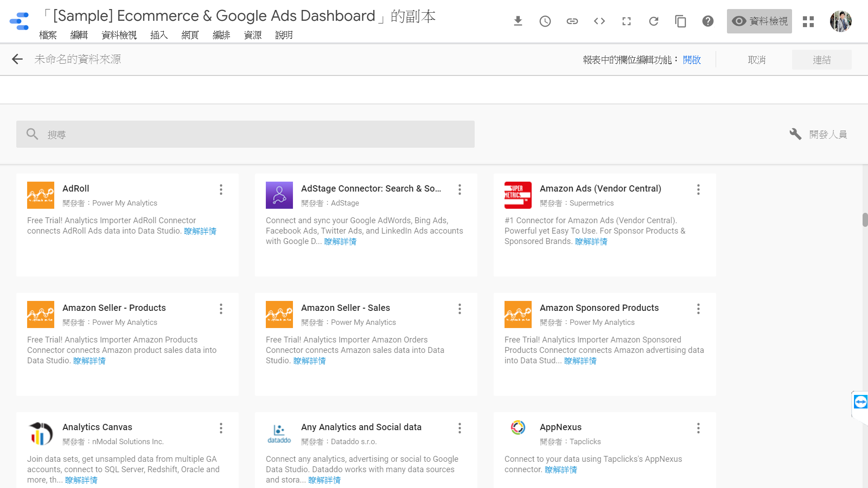Select the Amazon Sponsored Products logo

(x=518, y=314)
